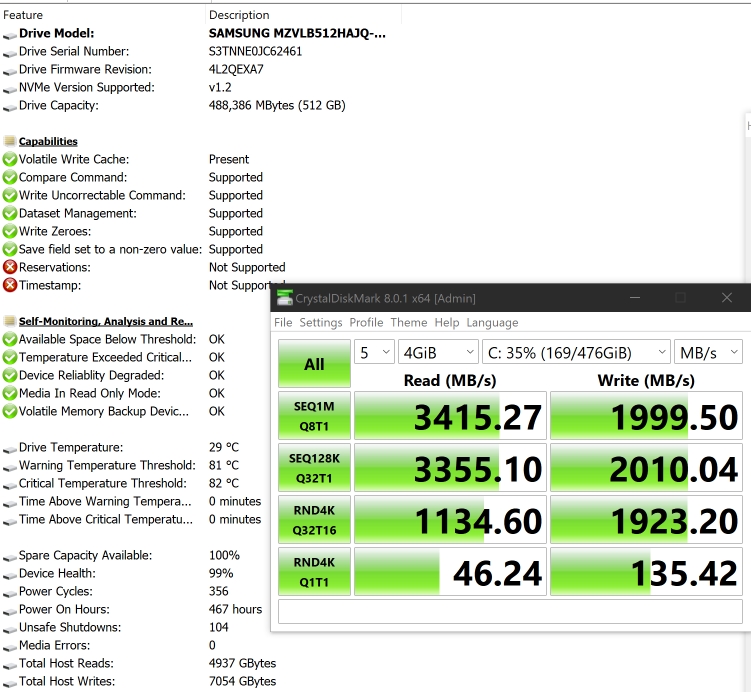Select the Capabilities heading
Image resolution: width=751 pixels, height=692 pixels.
pyautogui.click(x=48, y=141)
